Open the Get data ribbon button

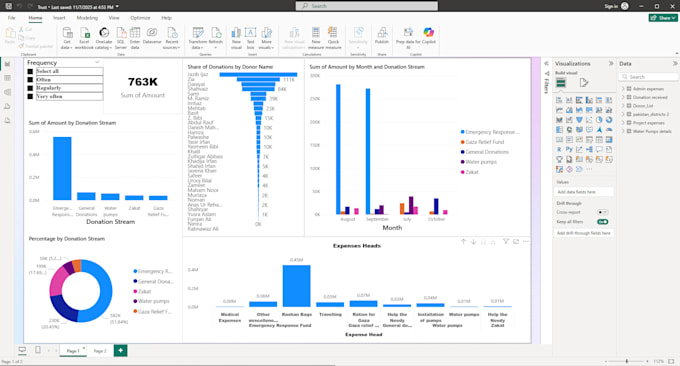67,38
